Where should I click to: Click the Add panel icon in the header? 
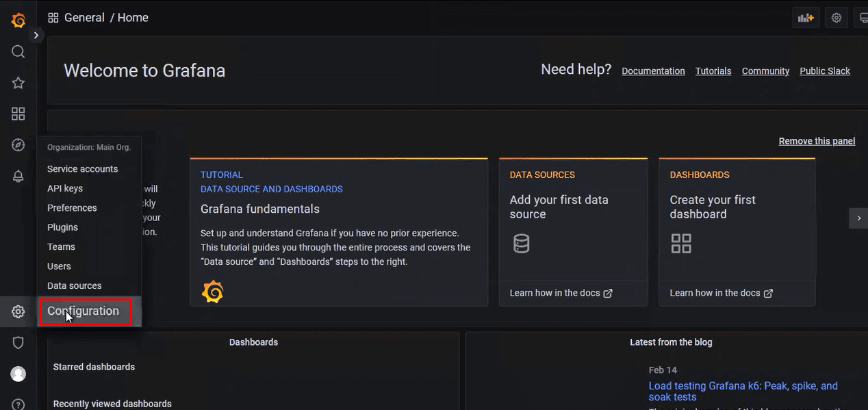[x=806, y=17]
